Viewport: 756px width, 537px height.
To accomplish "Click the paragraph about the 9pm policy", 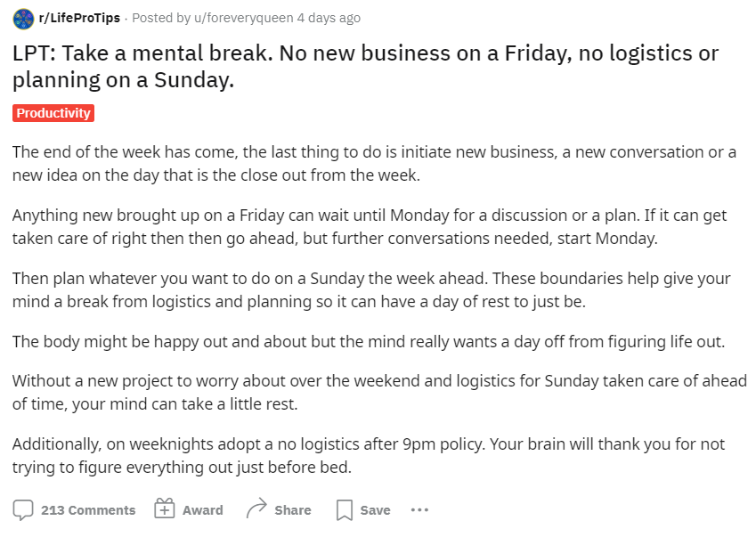I will pyautogui.click(x=369, y=456).
